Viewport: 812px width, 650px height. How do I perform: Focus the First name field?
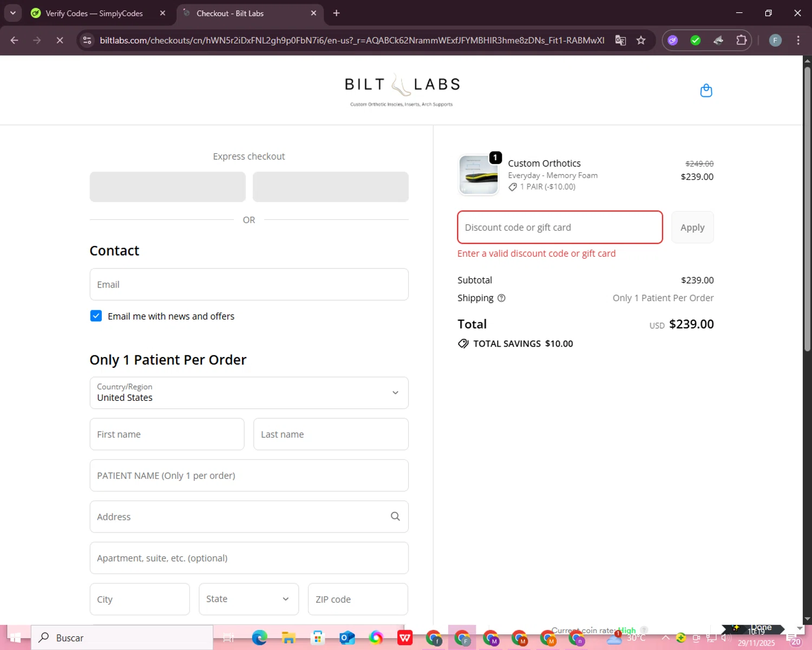coord(167,434)
